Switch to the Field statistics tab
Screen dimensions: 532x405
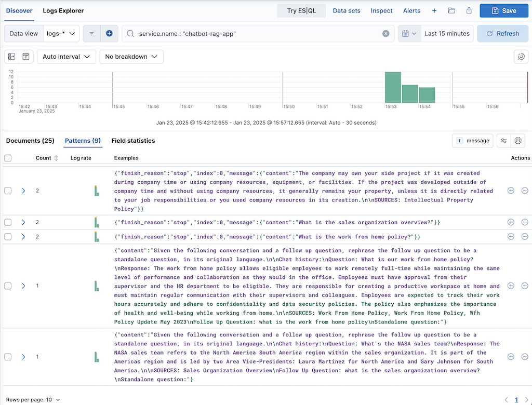pos(133,141)
